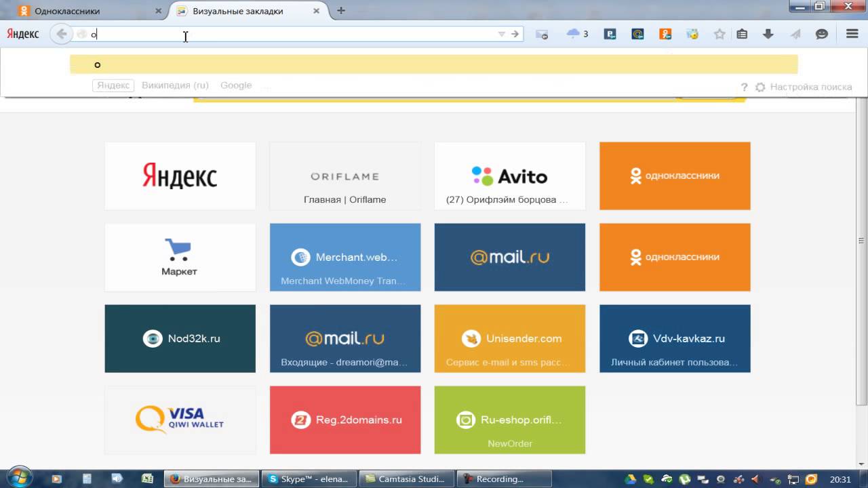Open the browser hamburger menu
The width and height of the screenshot is (868, 488).
[x=852, y=34]
